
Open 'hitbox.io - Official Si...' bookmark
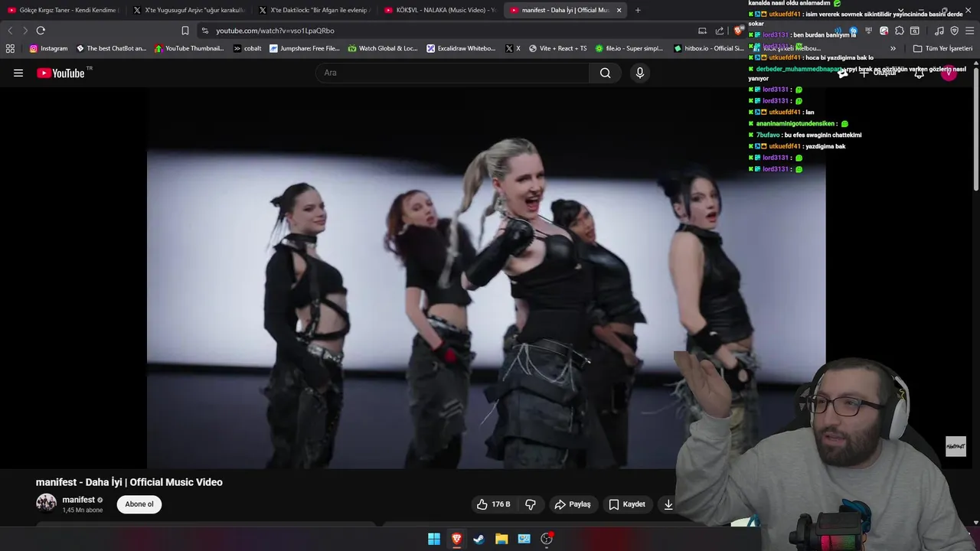click(708, 48)
